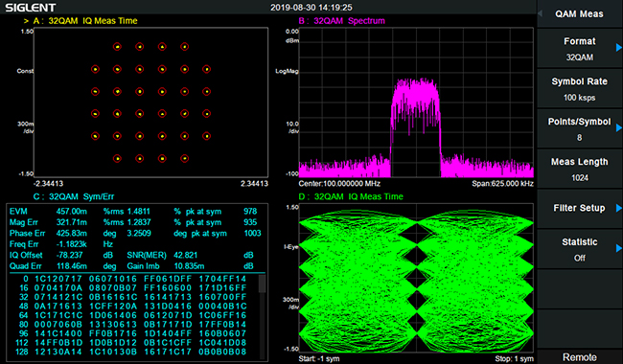Screen dimensions: 623x364
Task: Click the green I-Eye diagram
Action: [416, 280]
